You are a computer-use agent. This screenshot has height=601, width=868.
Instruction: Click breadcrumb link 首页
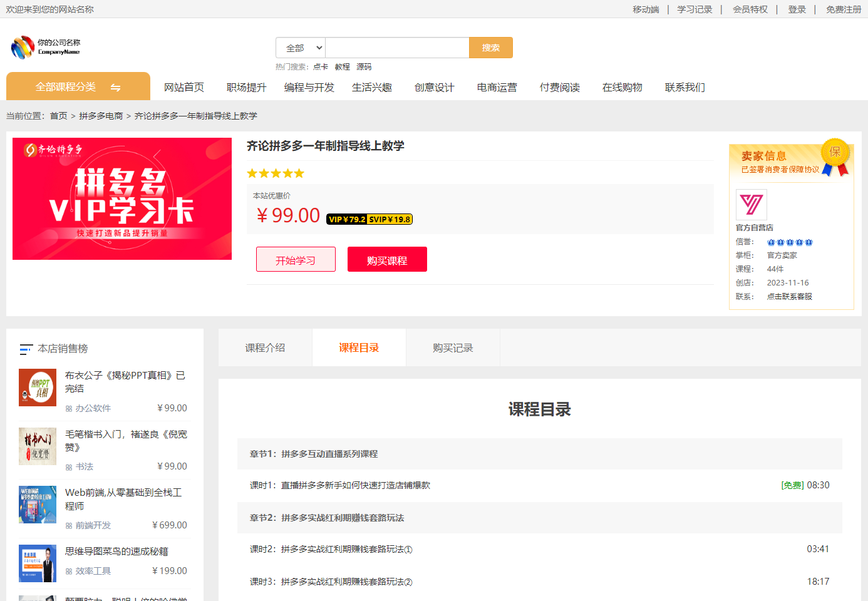pos(59,116)
